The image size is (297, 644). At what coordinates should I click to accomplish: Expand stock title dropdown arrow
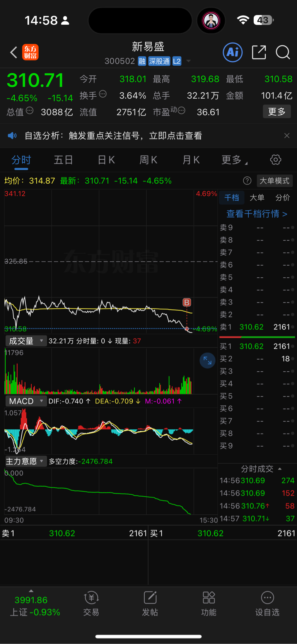tap(189, 61)
